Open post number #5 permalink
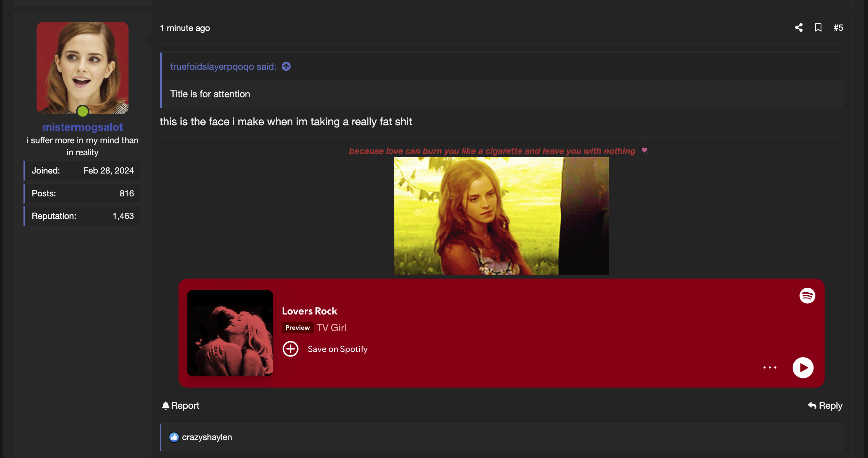This screenshot has width=868, height=458. click(x=838, y=28)
